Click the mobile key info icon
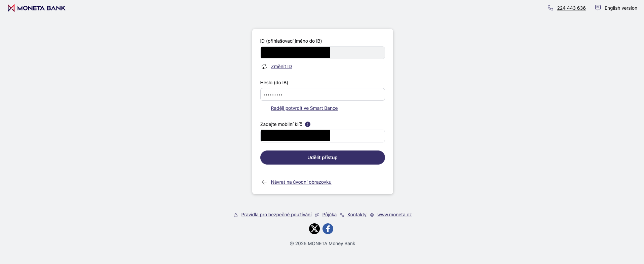The height and width of the screenshot is (264, 644). coord(308,124)
